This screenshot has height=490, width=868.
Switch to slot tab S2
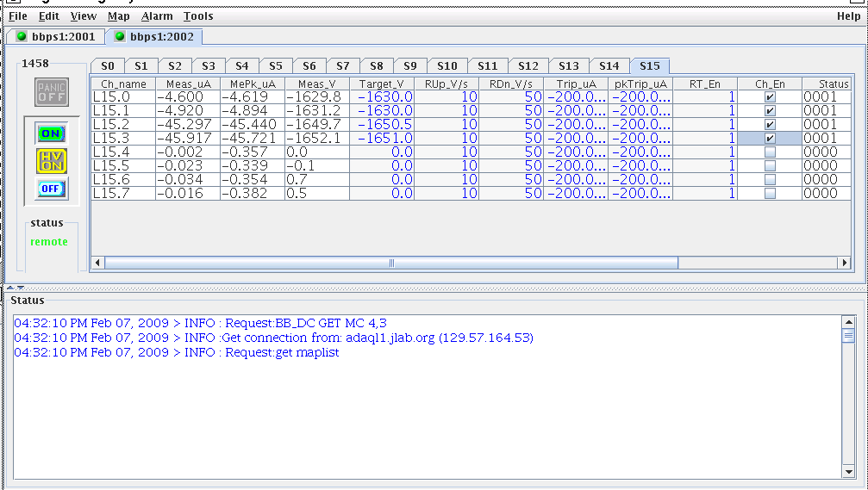(x=175, y=65)
